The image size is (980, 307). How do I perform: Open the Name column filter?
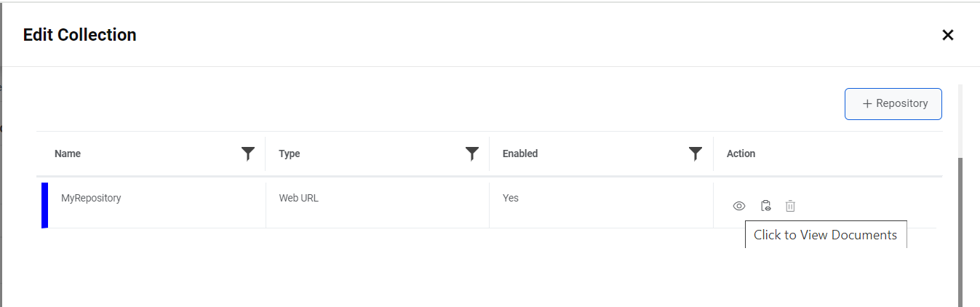click(x=248, y=153)
